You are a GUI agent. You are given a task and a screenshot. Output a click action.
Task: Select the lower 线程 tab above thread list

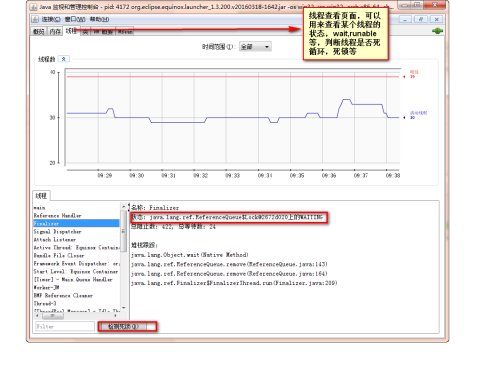[41, 196]
